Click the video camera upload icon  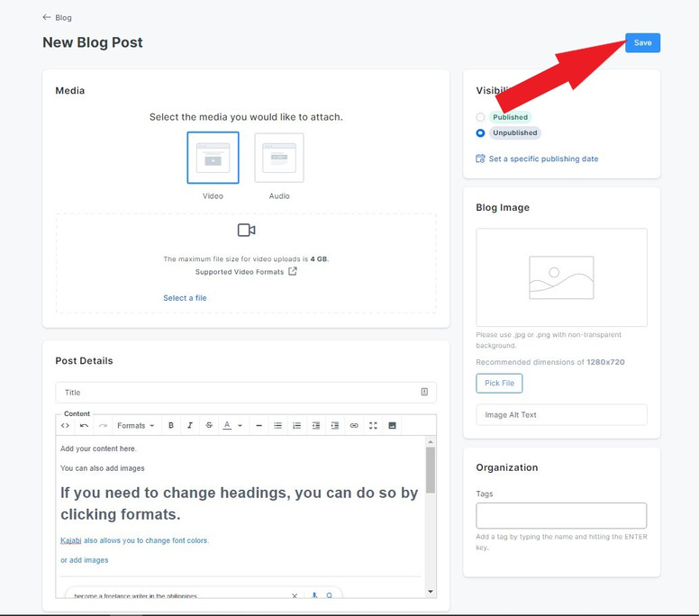click(247, 230)
